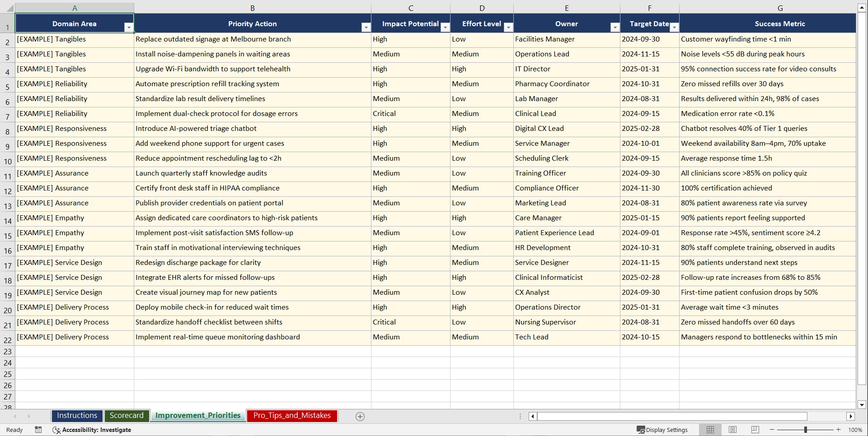Zoom out using the minus icon

[x=772, y=430]
